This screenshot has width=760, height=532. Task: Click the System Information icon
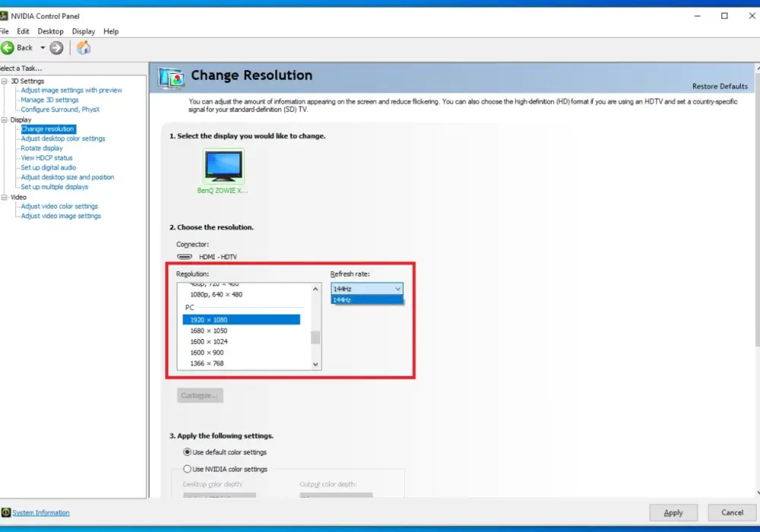coord(6,512)
